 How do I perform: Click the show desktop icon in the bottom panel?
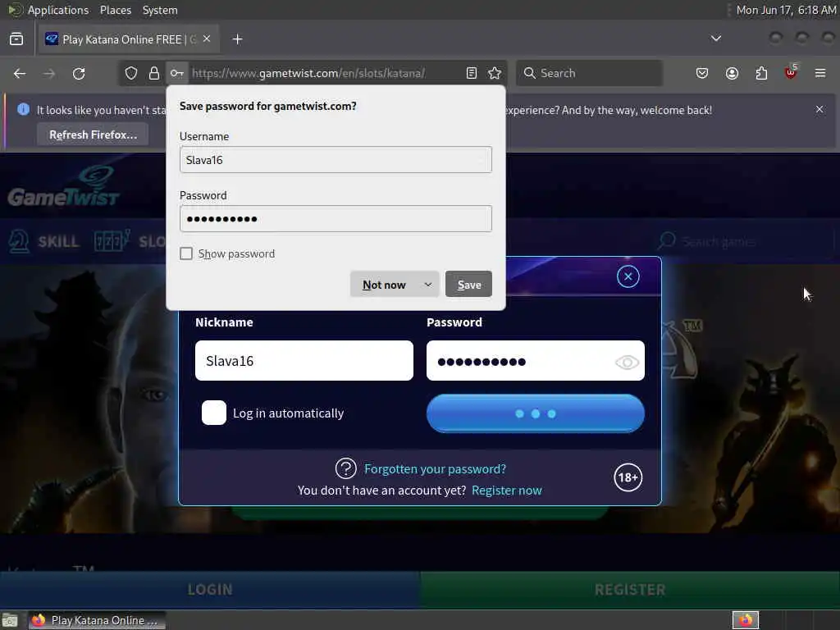10,620
